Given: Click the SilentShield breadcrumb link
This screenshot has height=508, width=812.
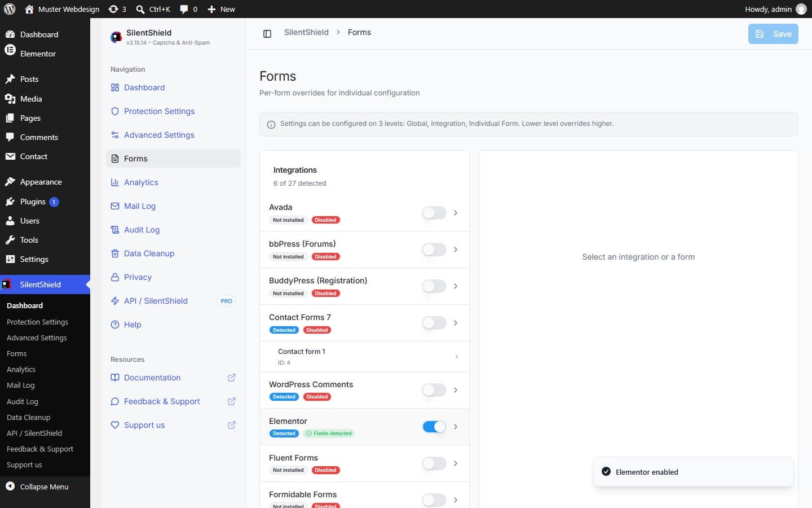Looking at the screenshot, I should [306, 32].
